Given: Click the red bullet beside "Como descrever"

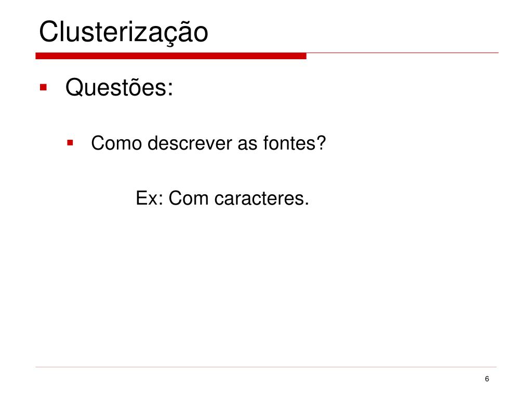Looking at the screenshot, I should (x=70, y=142).
